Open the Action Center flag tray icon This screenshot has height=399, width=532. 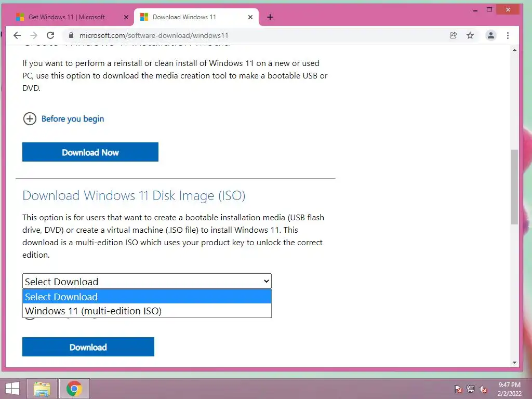(x=458, y=389)
